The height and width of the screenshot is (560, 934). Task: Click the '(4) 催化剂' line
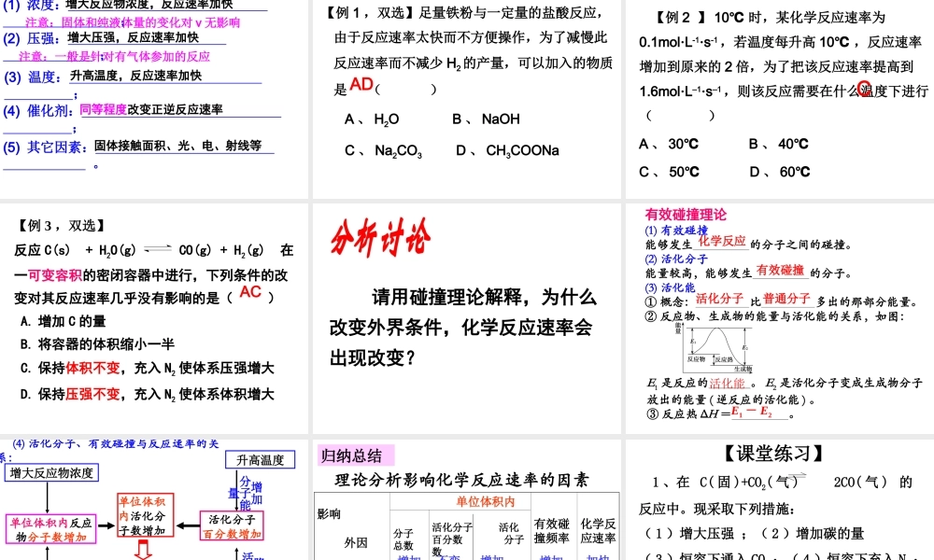tap(142, 111)
